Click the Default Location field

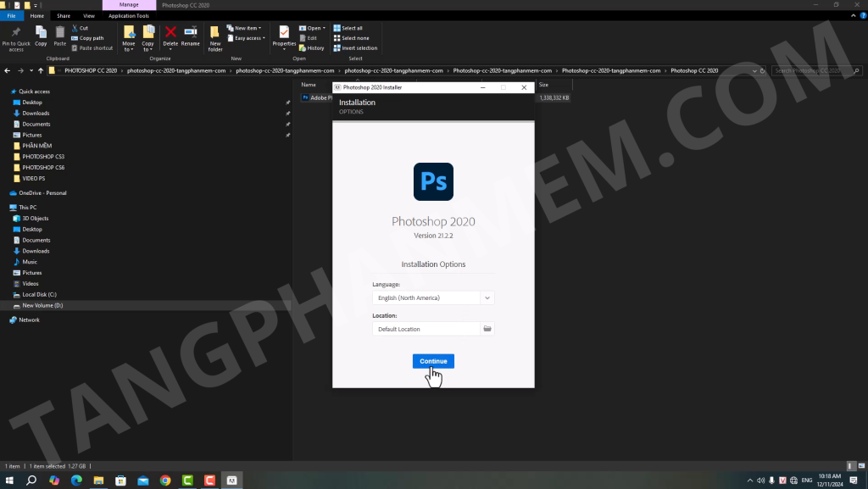click(x=426, y=329)
